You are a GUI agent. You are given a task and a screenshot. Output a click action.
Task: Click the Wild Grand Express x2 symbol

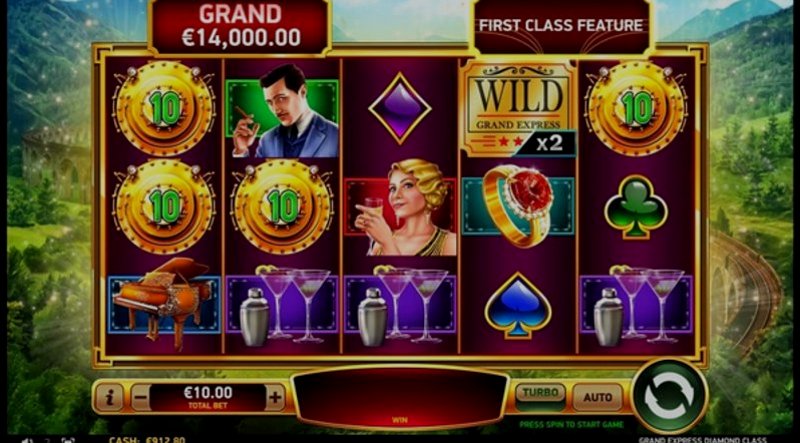(x=518, y=109)
